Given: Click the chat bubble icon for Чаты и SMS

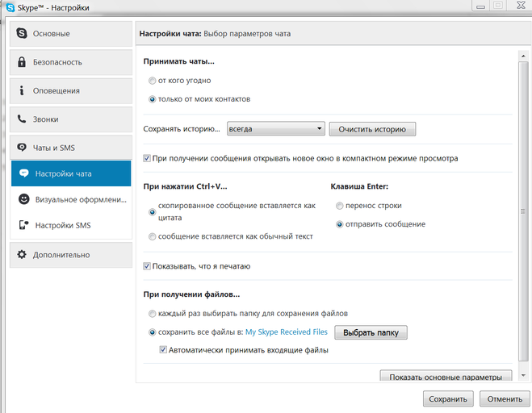Looking at the screenshot, I should [22, 147].
